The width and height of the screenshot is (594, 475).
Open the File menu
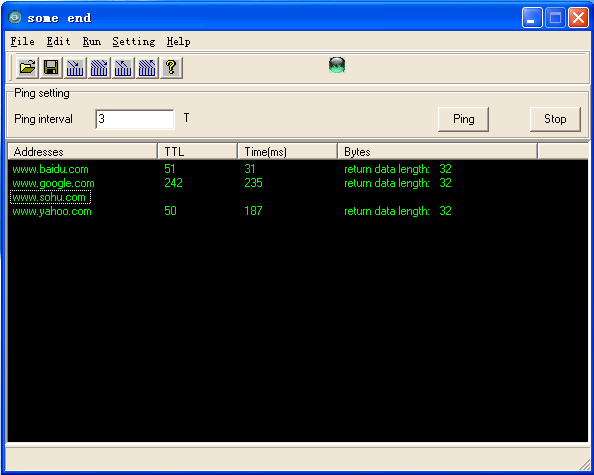[x=22, y=41]
